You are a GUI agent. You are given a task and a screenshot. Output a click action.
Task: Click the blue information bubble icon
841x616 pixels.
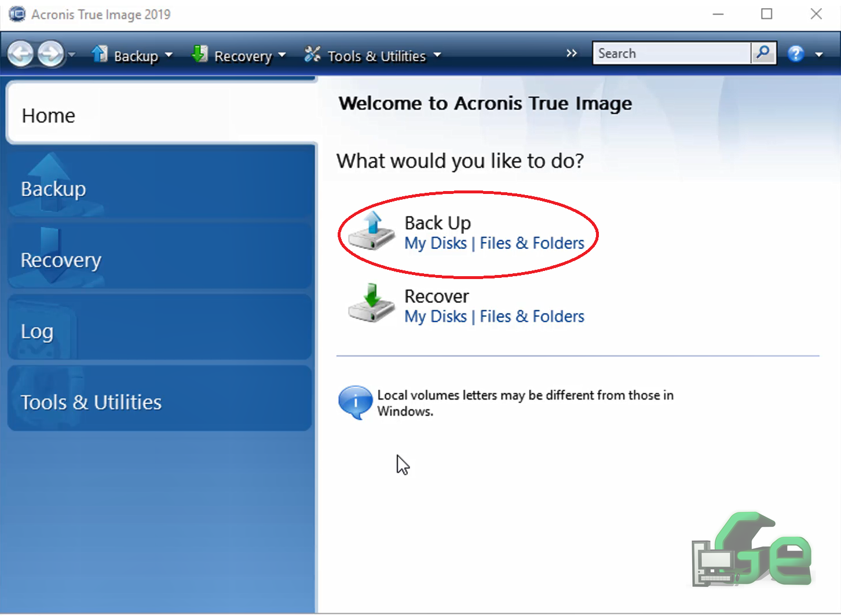pos(355,402)
